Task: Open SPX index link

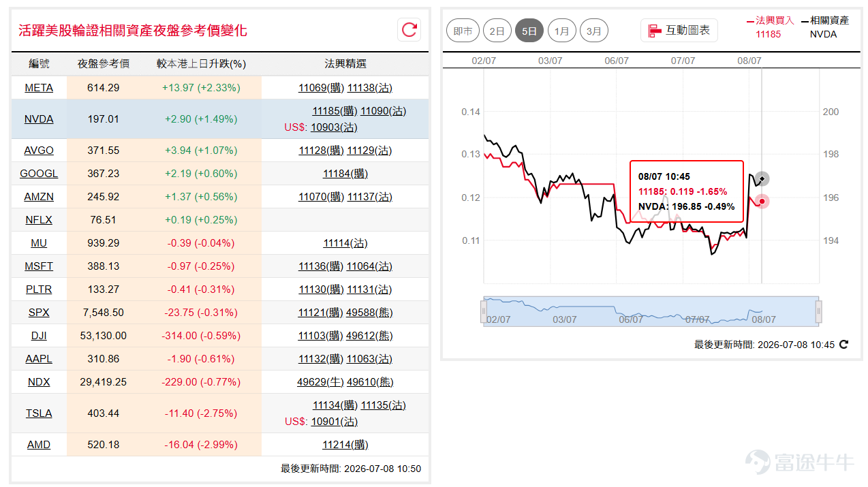Action: tap(39, 313)
